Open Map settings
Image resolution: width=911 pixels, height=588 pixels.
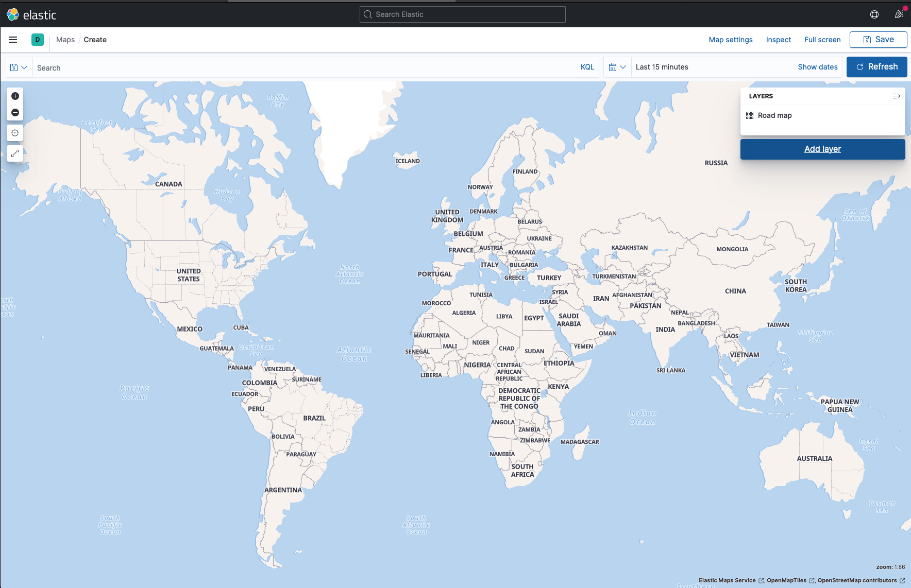(730, 40)
